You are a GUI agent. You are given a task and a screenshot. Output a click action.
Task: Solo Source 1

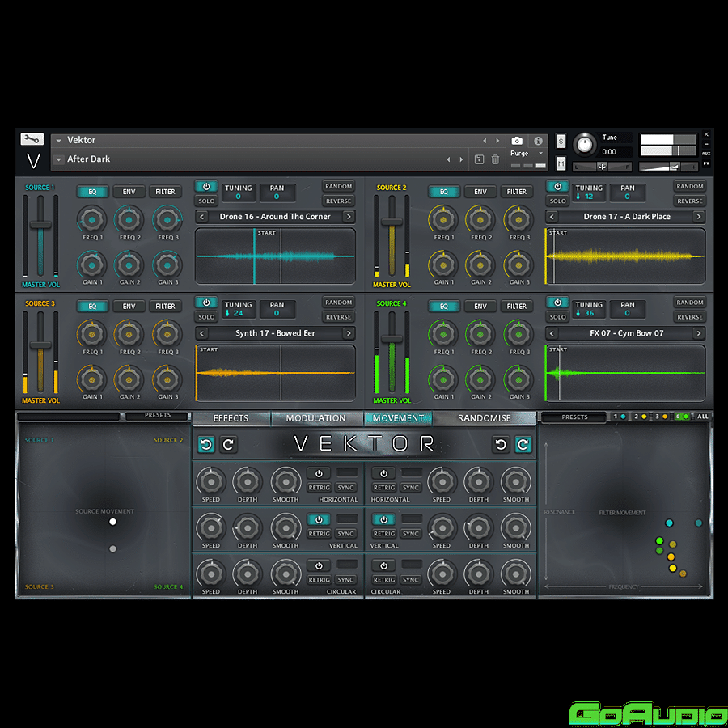206,201
